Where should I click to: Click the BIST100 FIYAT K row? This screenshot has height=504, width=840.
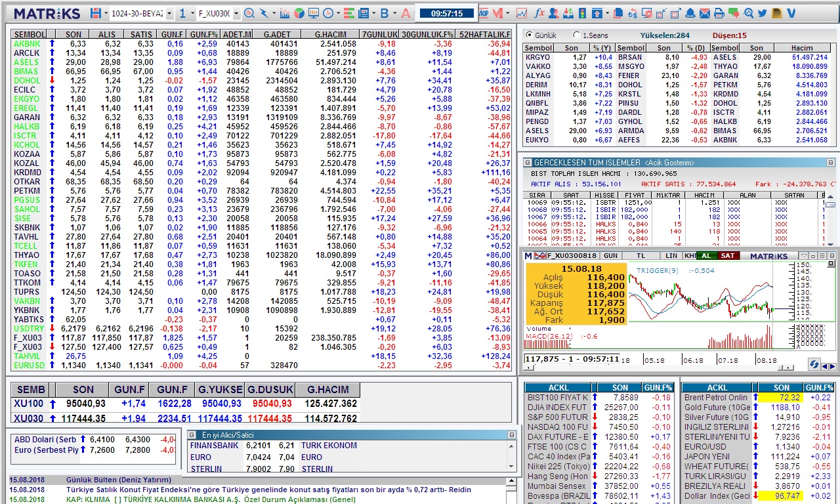(x=599, y=398)
